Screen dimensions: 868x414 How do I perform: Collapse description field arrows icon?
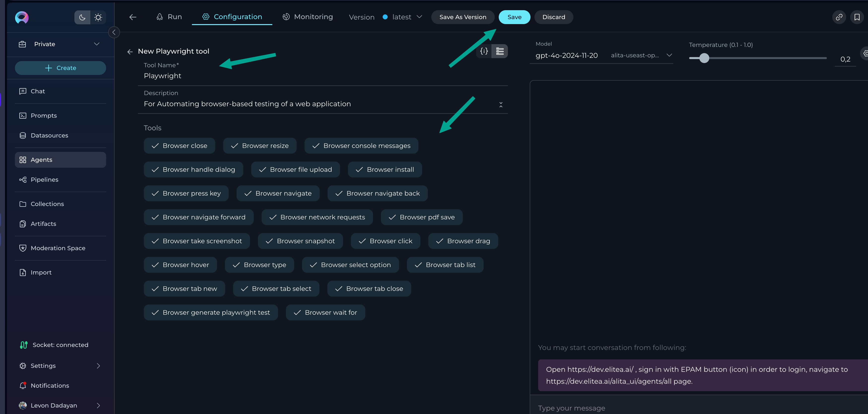pos(501,105)
